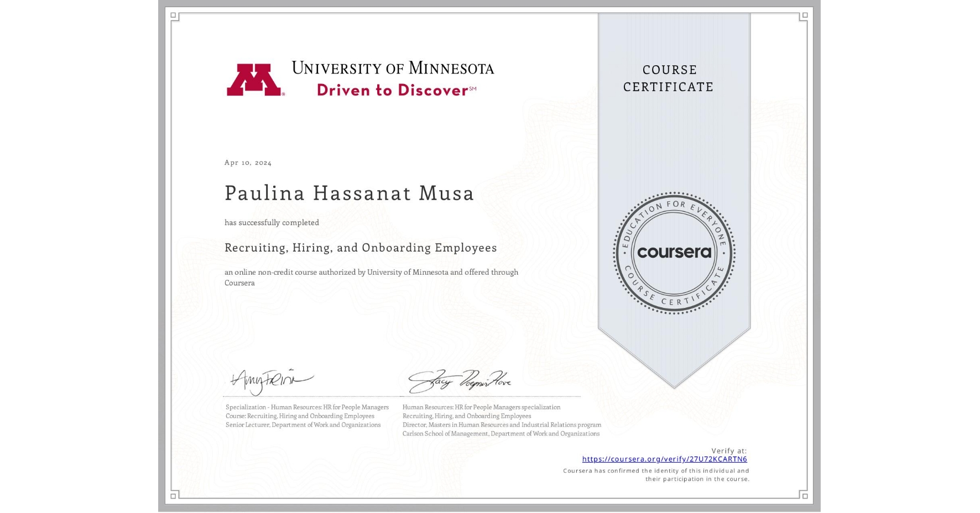Click the 'Verify at:' label

click(729, 450)
